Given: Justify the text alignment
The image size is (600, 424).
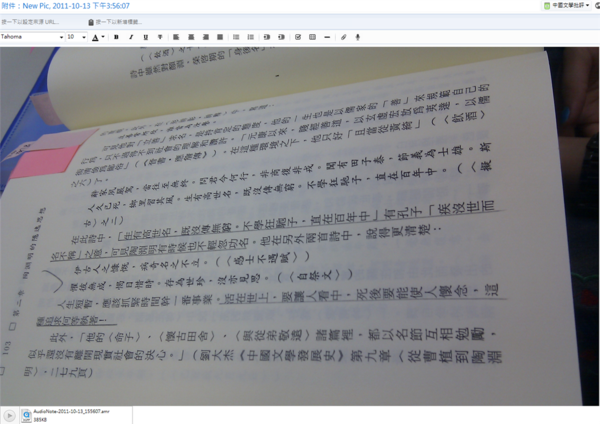Looking at the screenshot, I should tap(220, 37).
